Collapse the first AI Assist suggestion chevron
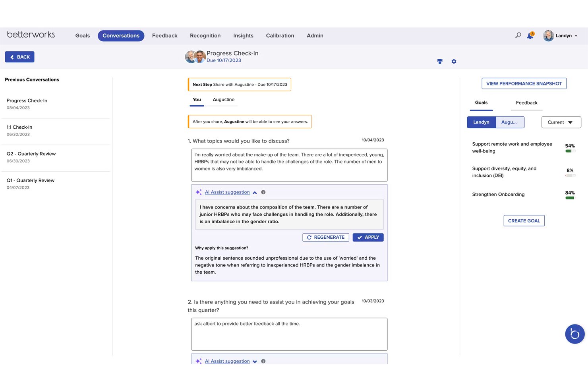This screenshot has height=392, width=588. pyautogui.click(x=255, y=193)
